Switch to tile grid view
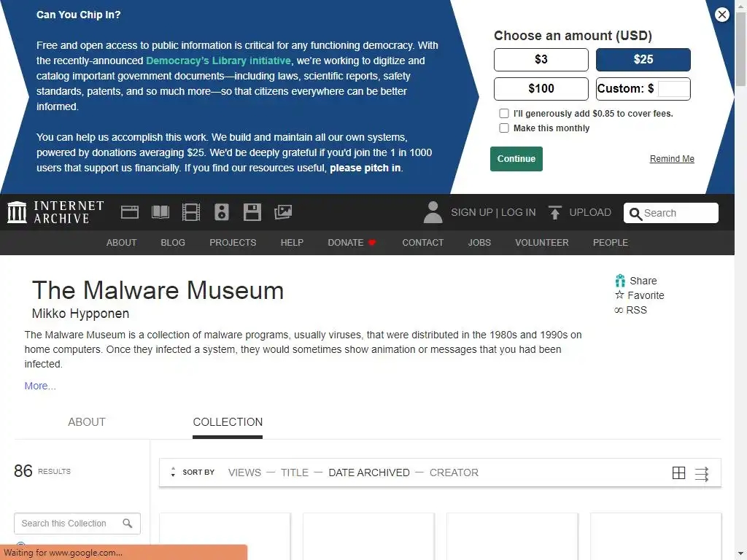The height and width of the screenshot is (560, 747). [678, 472]
